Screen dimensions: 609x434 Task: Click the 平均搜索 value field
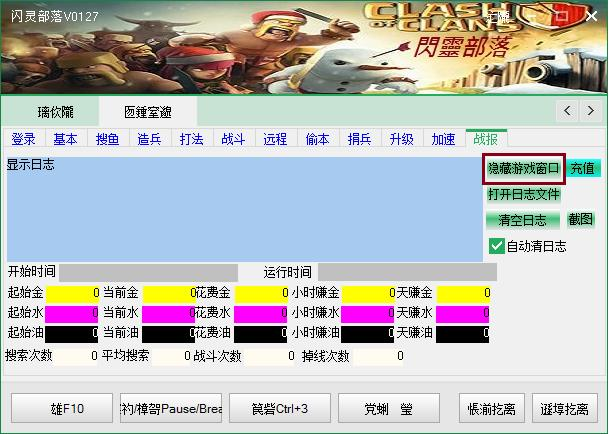pos(171,356)
